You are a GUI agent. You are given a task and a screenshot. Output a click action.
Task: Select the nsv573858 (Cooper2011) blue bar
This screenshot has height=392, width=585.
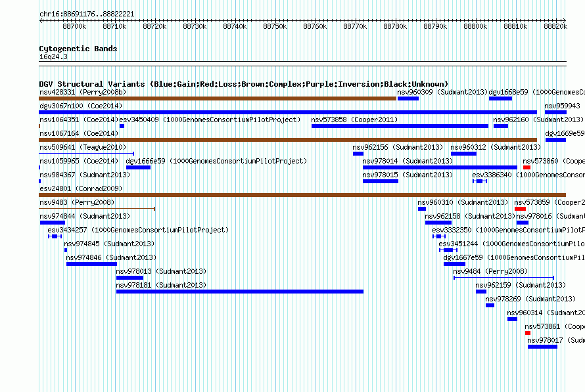coord(400,126)
